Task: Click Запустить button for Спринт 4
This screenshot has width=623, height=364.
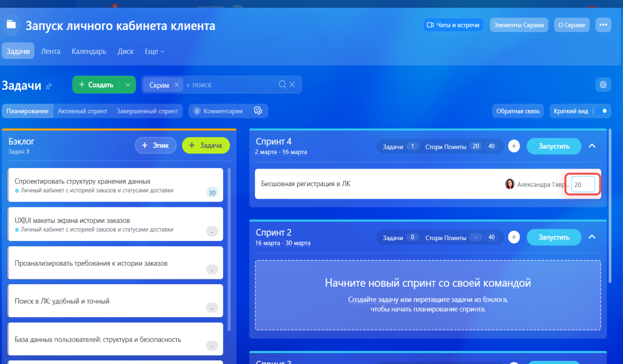Action: 553,146
